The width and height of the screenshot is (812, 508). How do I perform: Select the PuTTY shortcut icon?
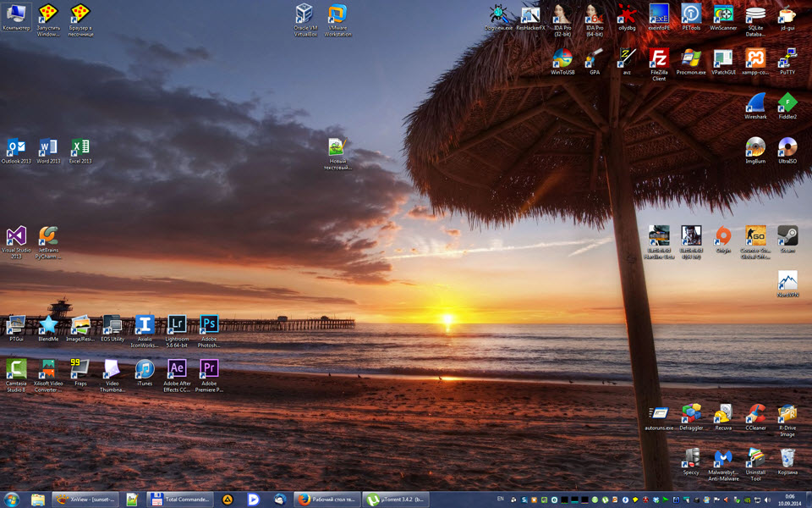pyautogui.click(x=787, y=62)
